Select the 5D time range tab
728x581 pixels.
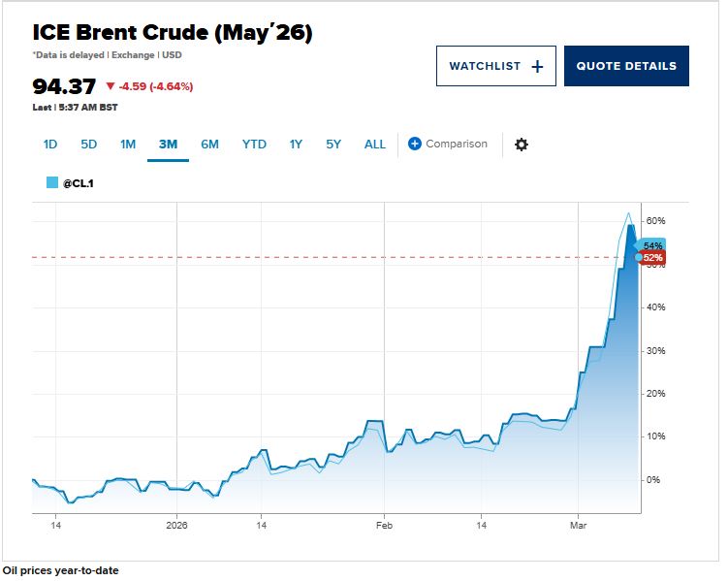[x=89, y=145]
